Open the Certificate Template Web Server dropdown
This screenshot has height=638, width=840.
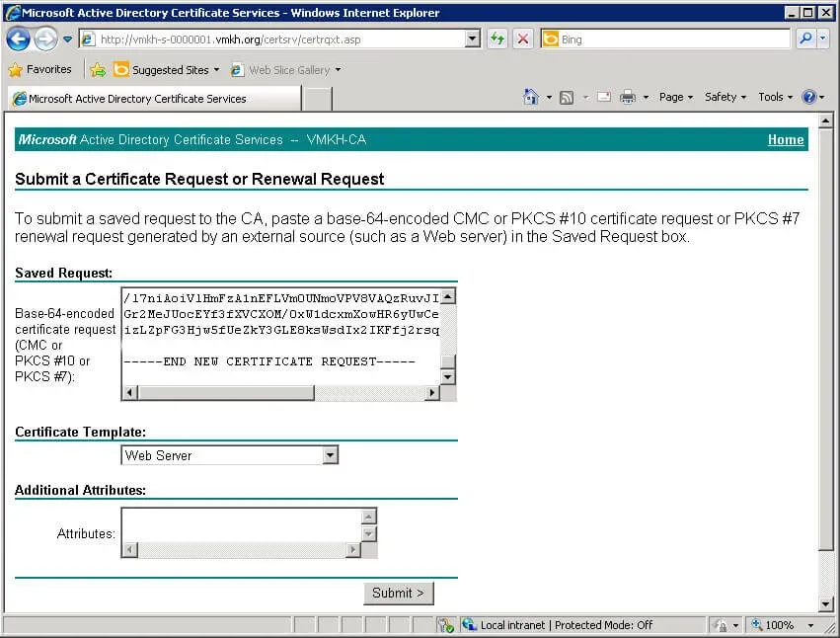pyautogui.click(x=229, y=455)
